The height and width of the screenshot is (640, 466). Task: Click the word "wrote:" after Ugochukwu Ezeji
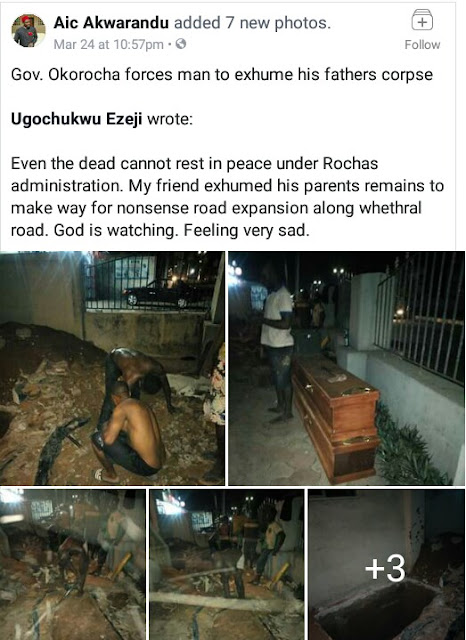169,119
